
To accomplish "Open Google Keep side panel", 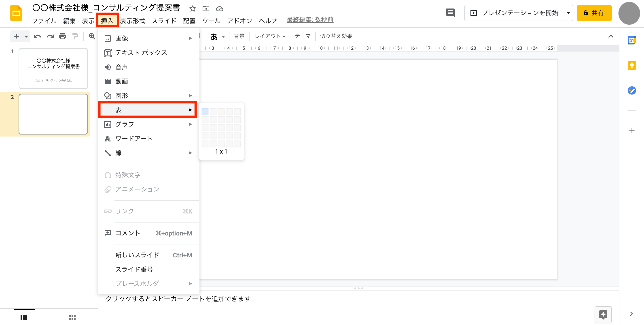I will click(x=632, y=65).
